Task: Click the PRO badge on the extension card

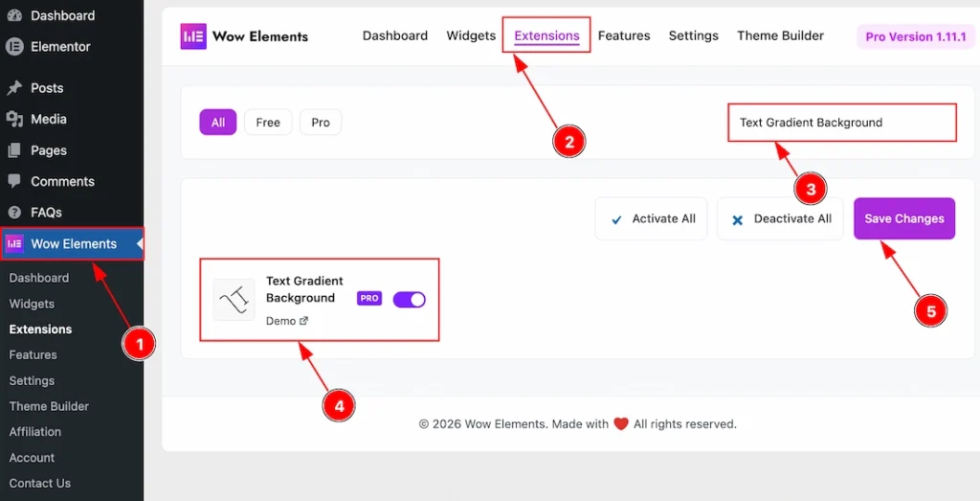Action: (369, 298)
